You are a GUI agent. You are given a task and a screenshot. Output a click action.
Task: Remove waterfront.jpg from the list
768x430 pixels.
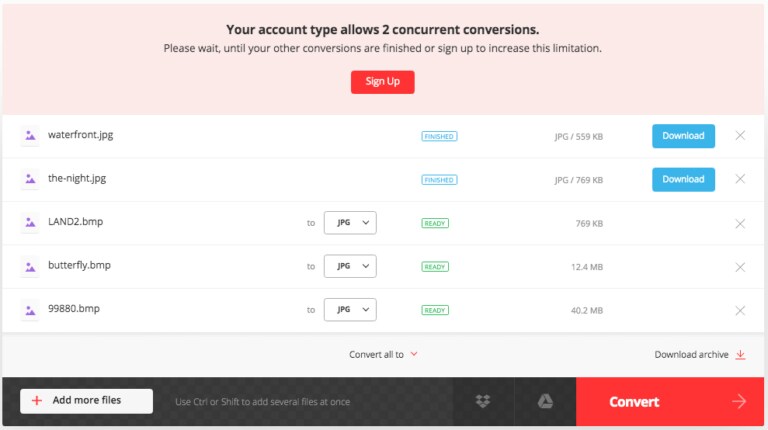740,136
